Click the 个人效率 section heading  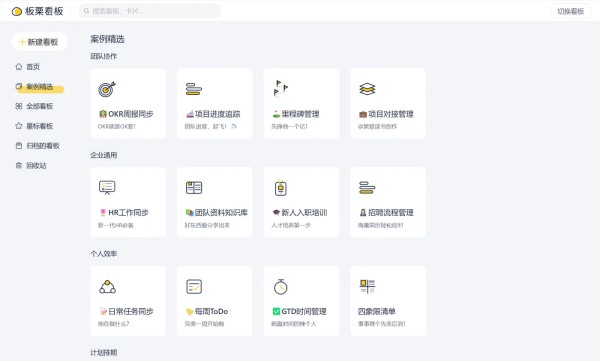point(104,254)
